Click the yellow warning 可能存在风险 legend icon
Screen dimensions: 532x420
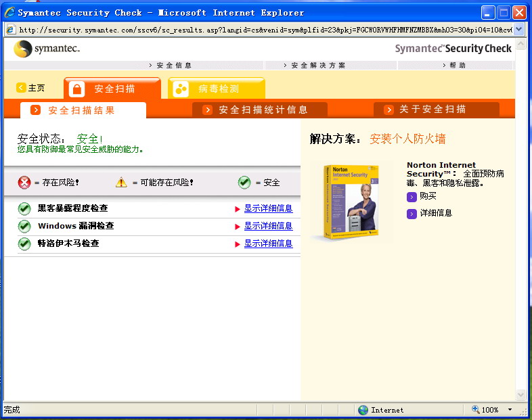click(x=121, y=183)
